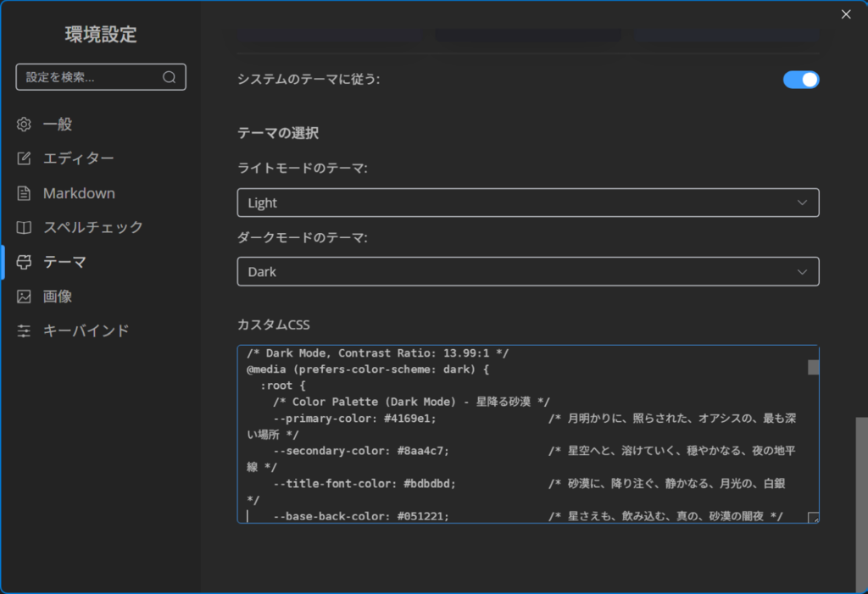Focus the 設定を検索 search field

coord(101,77)
